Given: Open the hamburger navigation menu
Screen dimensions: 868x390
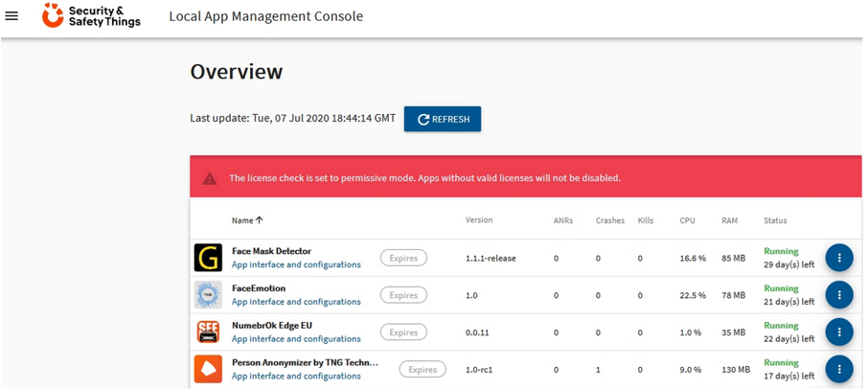Looking at the screenshot, I should point(12,16).
